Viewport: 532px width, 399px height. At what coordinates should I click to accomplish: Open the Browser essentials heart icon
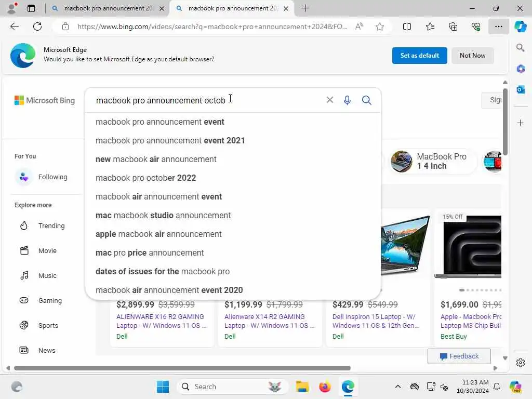point(476,26)
